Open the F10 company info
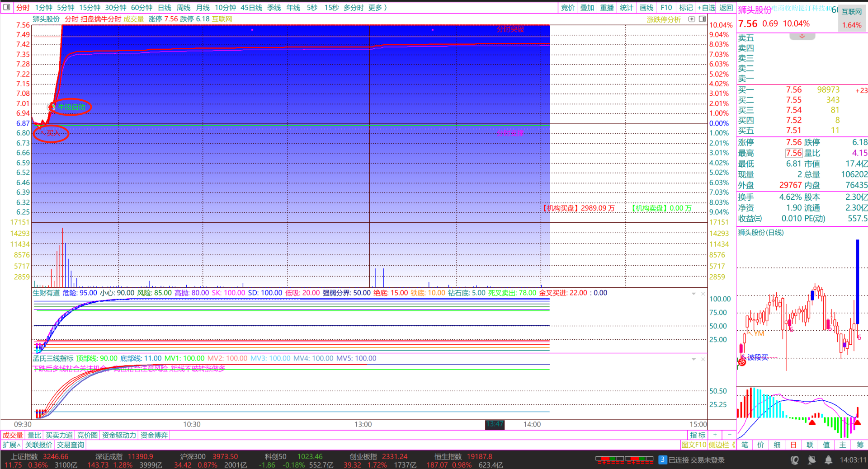The width and height of the screenshot is (868, 469). pos(666,8)
